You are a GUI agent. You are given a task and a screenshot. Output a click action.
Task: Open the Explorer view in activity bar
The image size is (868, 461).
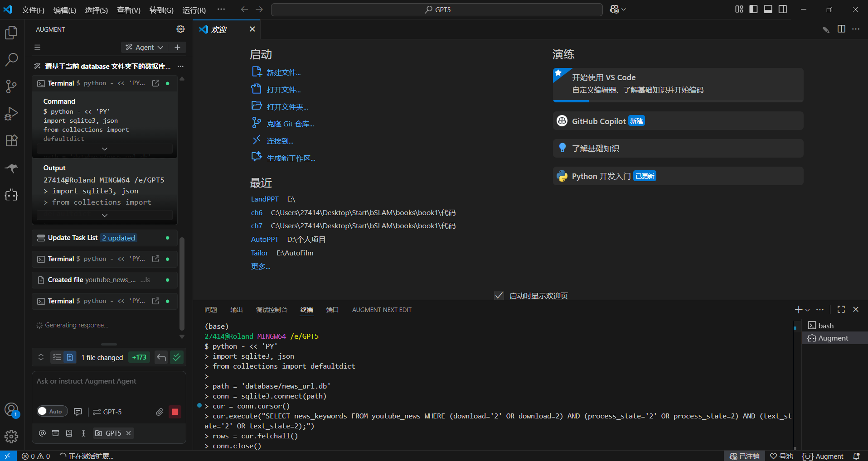[11, 33]
